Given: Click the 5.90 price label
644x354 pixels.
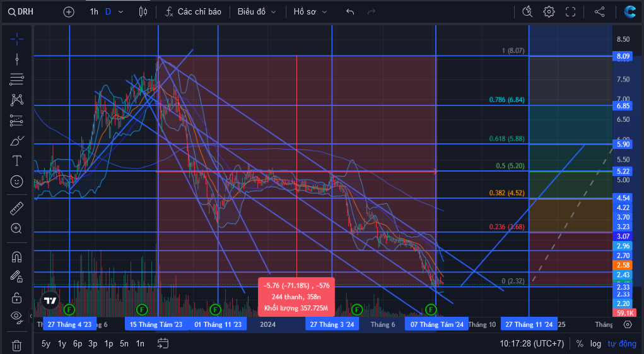Looking at the screenshot, I should click(x=623, y=144).
